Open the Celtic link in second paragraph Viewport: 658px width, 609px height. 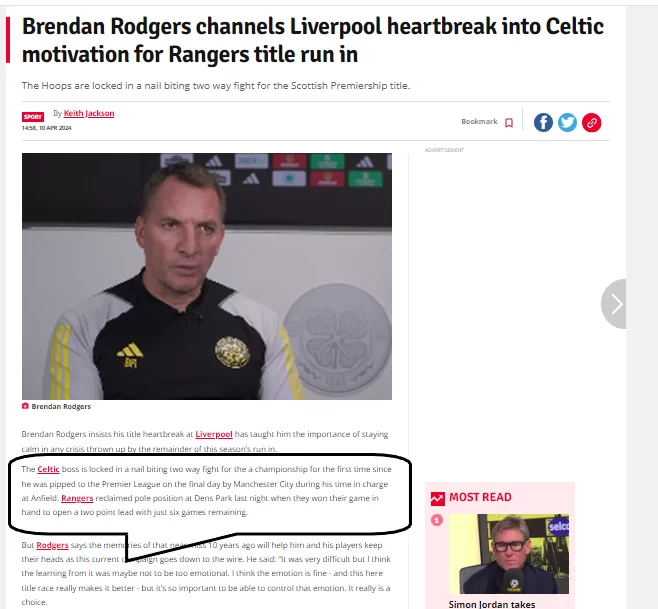point(48,469)
